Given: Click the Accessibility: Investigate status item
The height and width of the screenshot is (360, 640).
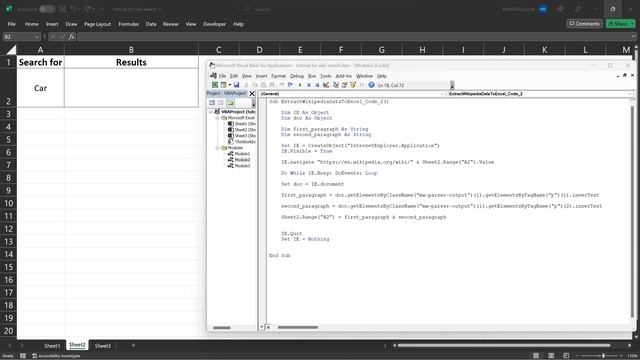Looking at the screenshot, I should coord(56,356).
